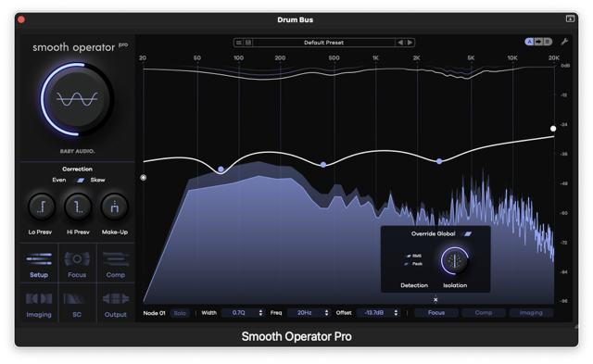
Task: Open the Focus section icon
Action: click(x=77, y=259)
